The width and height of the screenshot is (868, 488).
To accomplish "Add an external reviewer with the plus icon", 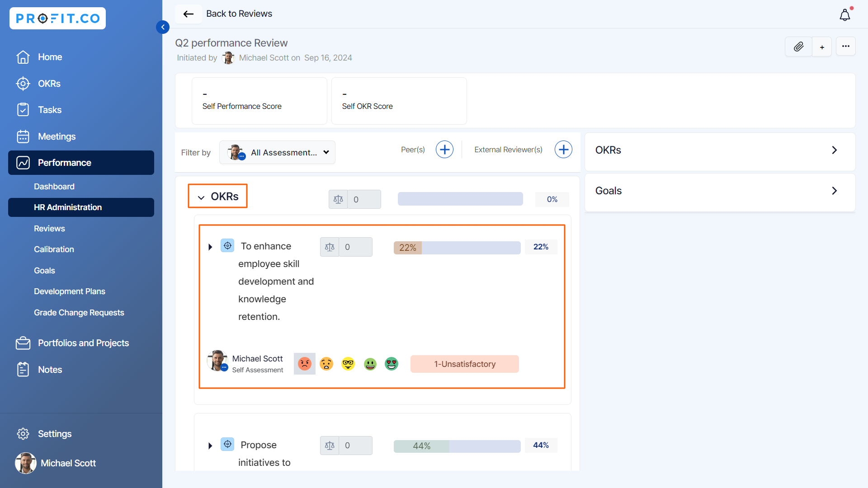I will (563, 150).
